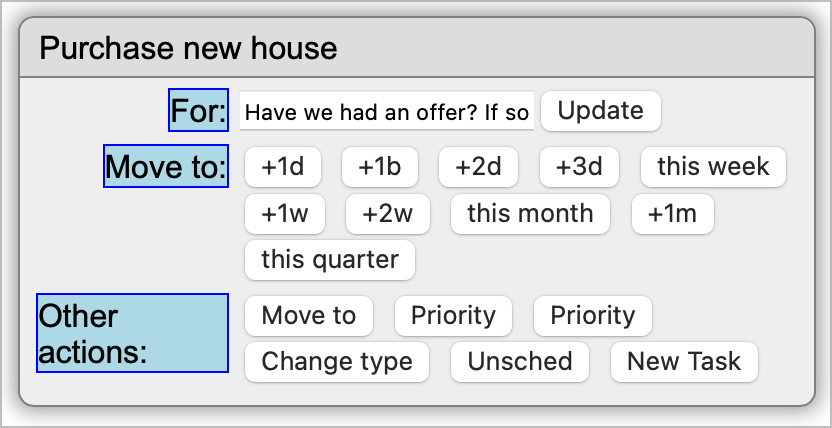The height and width of the screenshot is (428, 832).
Task: Open the 'Change type' action
Action: 337,362
